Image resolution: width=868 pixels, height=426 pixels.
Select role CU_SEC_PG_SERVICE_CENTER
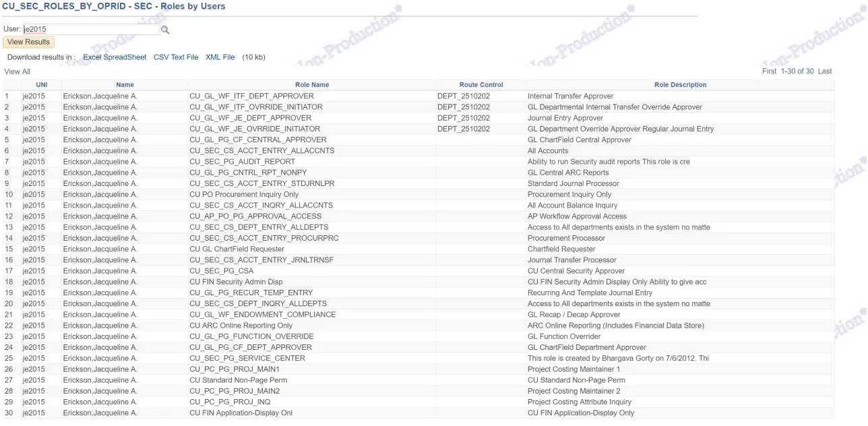click(247, 358)
